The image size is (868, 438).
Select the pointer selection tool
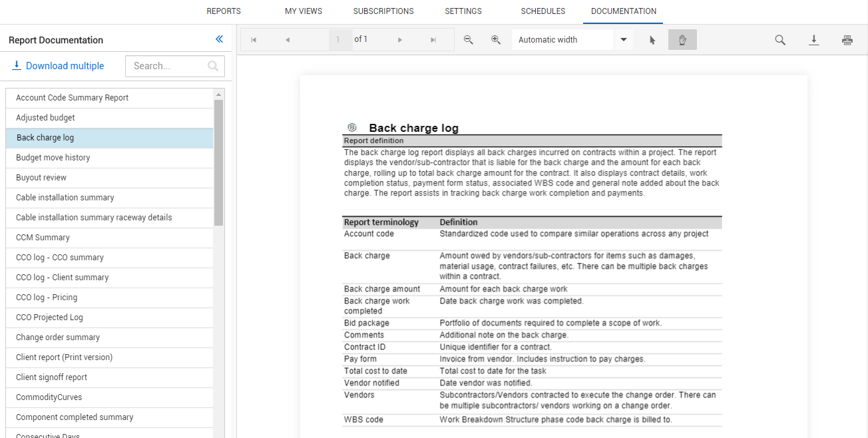click(650, 39)
